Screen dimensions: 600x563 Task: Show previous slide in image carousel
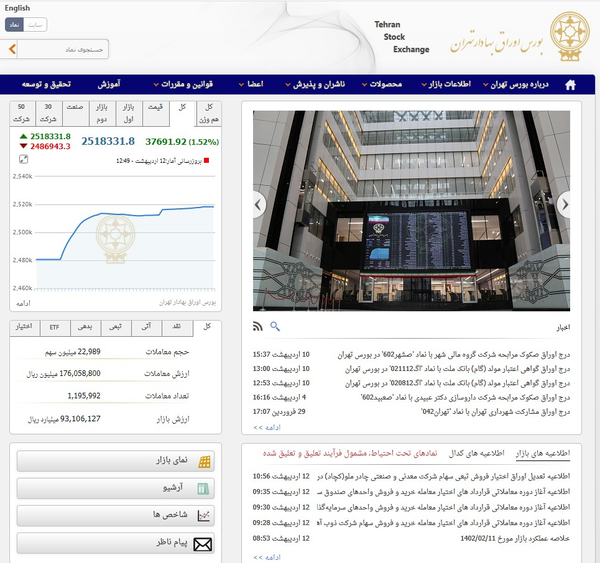point(259,205)
